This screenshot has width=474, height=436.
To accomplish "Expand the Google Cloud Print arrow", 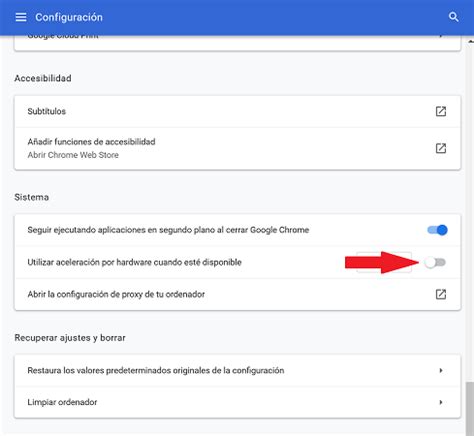I will click(x=441, y=36).
